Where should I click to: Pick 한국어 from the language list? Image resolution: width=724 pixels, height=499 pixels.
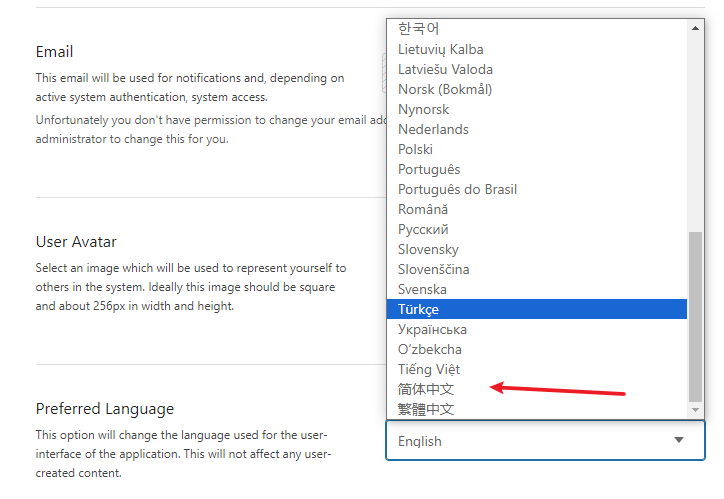click(x=418, y=29)
